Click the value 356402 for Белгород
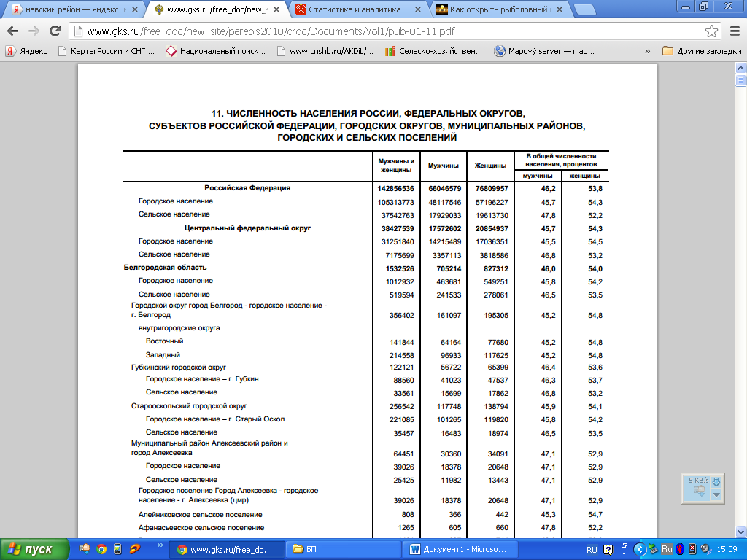 click(402, 316)
